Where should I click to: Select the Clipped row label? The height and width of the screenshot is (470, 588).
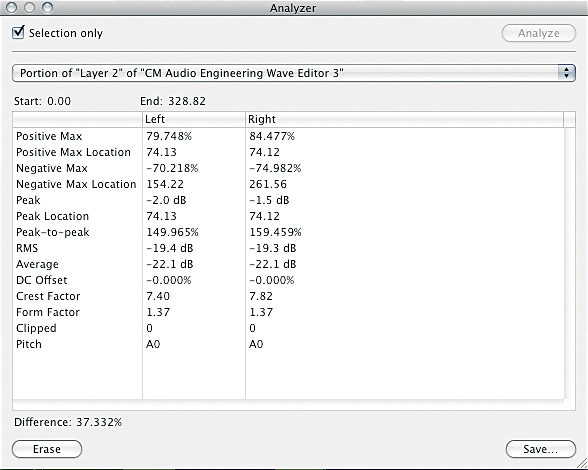click(x=36, y=328)
